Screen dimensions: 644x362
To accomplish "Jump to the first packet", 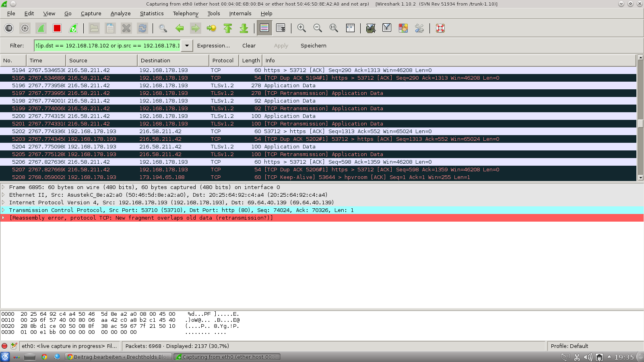I will (x=228, y=28).
